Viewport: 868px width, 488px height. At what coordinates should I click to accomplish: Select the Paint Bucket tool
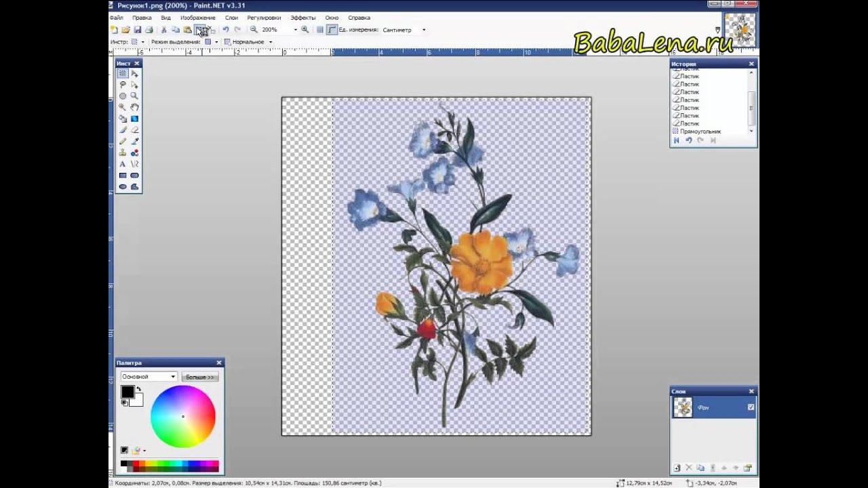(x=123, y=119)
